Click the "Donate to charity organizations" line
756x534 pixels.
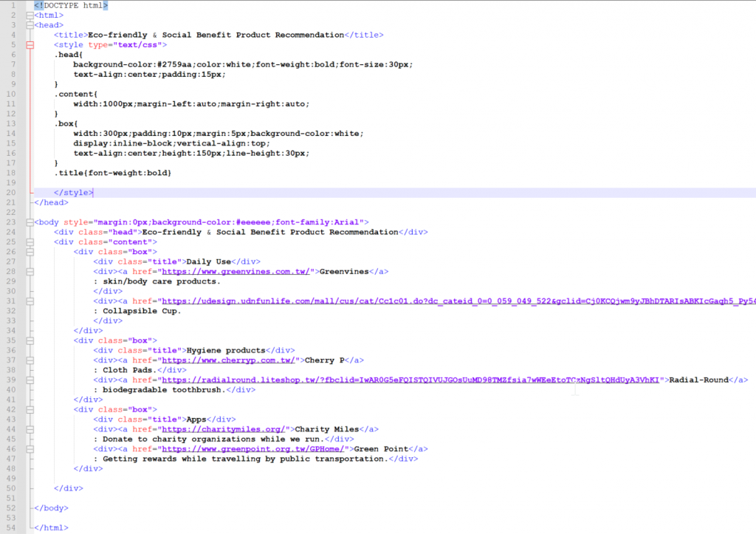209,439
